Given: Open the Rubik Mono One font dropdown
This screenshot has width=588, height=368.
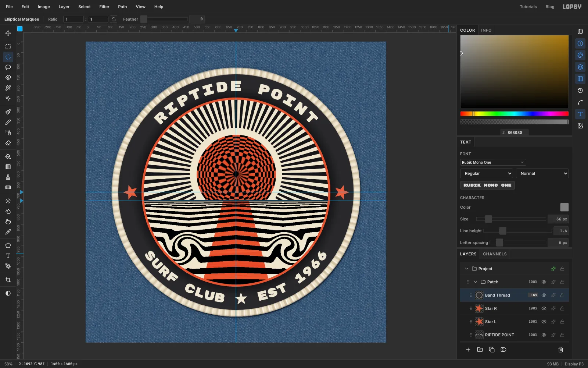Looking at the screenshot, I should (x=493, y=162).
